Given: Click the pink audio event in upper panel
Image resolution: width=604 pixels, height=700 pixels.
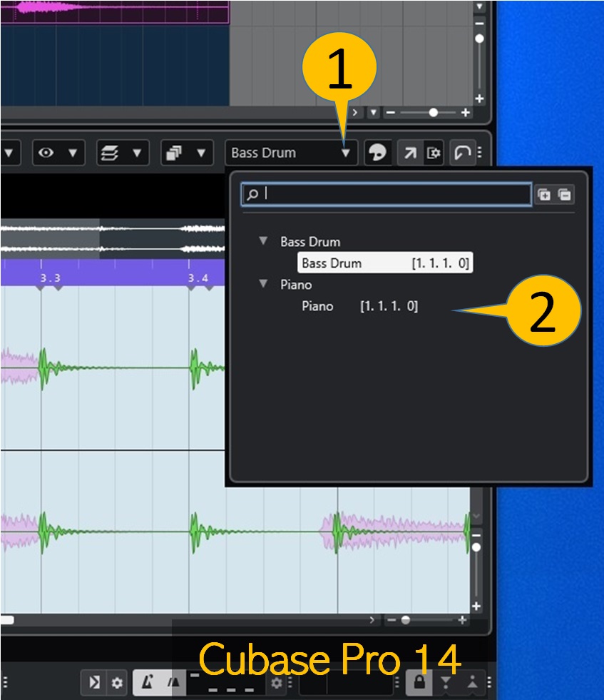Looking at the screenshot, I should click(x=114, y=11).
